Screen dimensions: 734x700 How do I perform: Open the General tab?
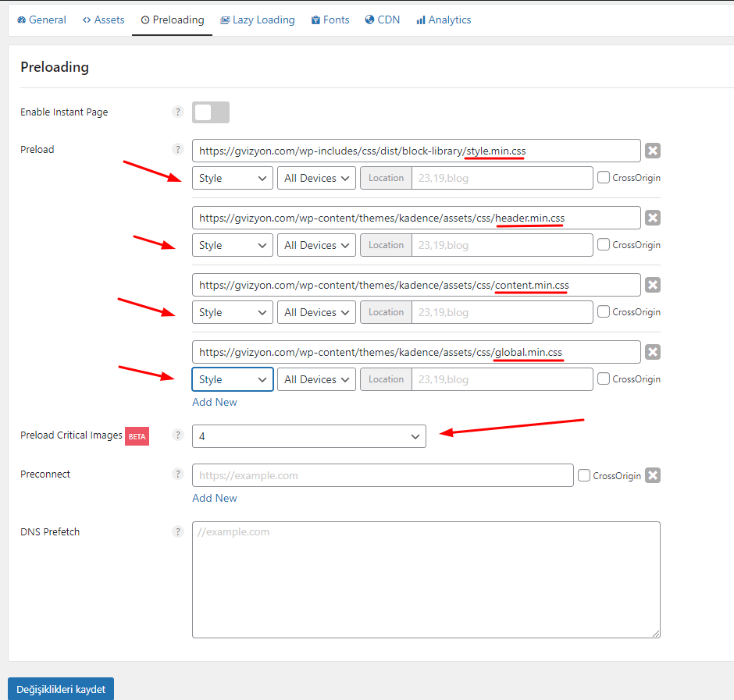pyautogui.click(x=41, y=20)
